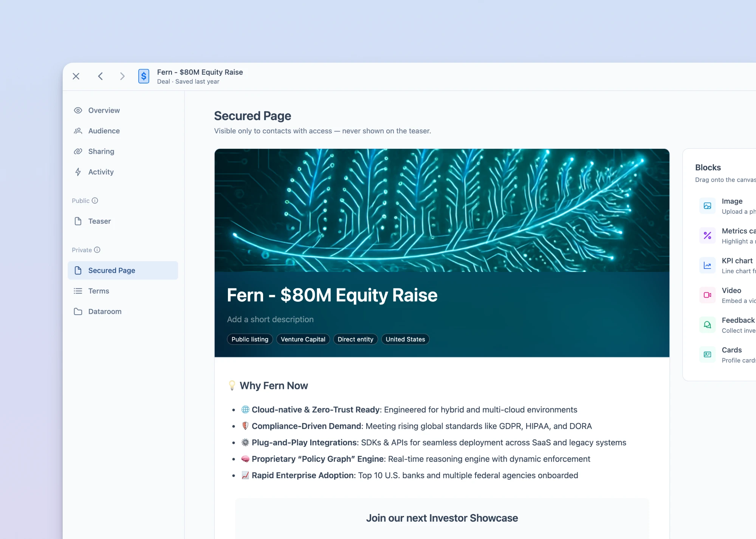This screenshot has width=756, height=539.
Task: Click the Blocks panel heading
Action: click(x=708, y=167)
